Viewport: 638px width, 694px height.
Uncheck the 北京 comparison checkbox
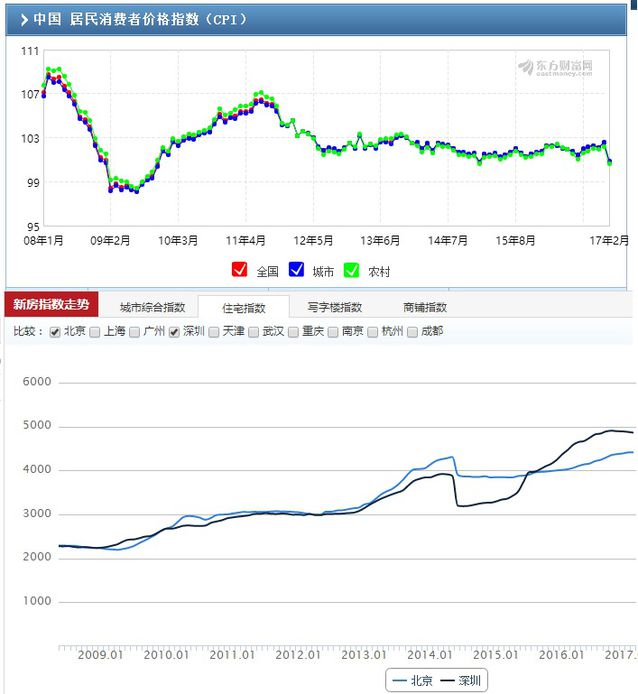pyautogui.click(x=55, y=332)
